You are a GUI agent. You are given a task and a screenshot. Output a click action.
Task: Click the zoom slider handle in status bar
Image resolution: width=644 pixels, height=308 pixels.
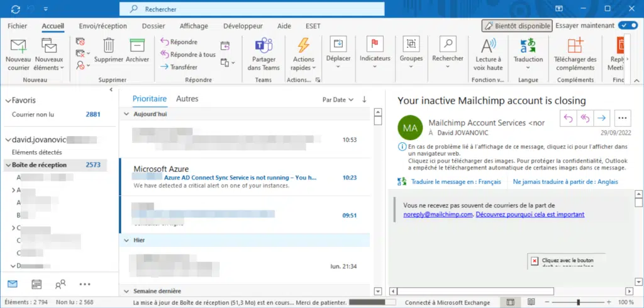579,302
